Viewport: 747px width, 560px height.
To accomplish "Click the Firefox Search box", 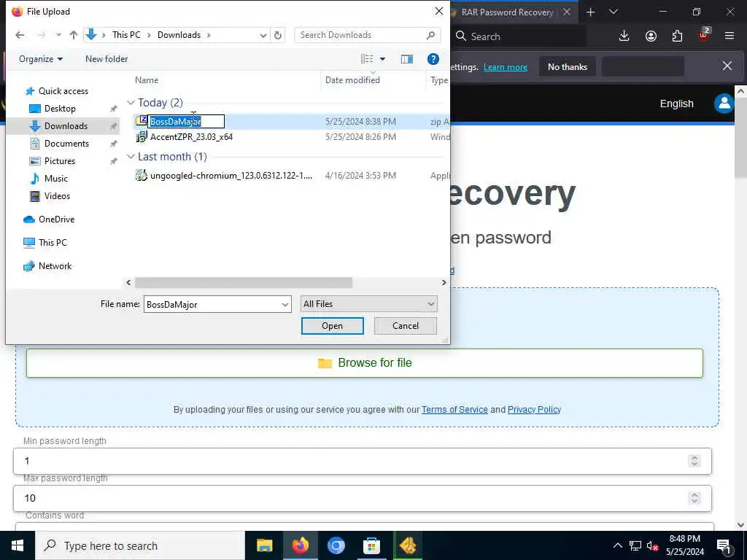I will (519, 36).
